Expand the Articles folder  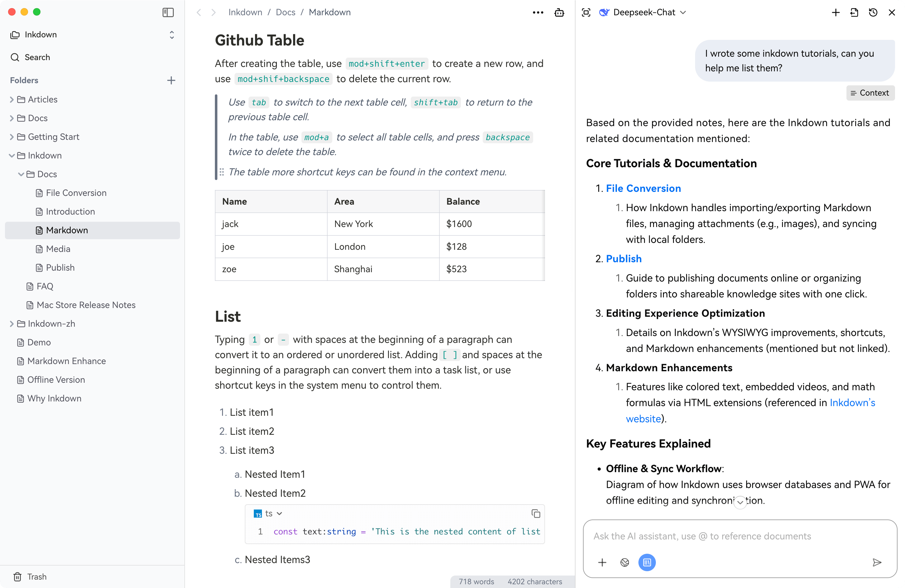point(12,99)
